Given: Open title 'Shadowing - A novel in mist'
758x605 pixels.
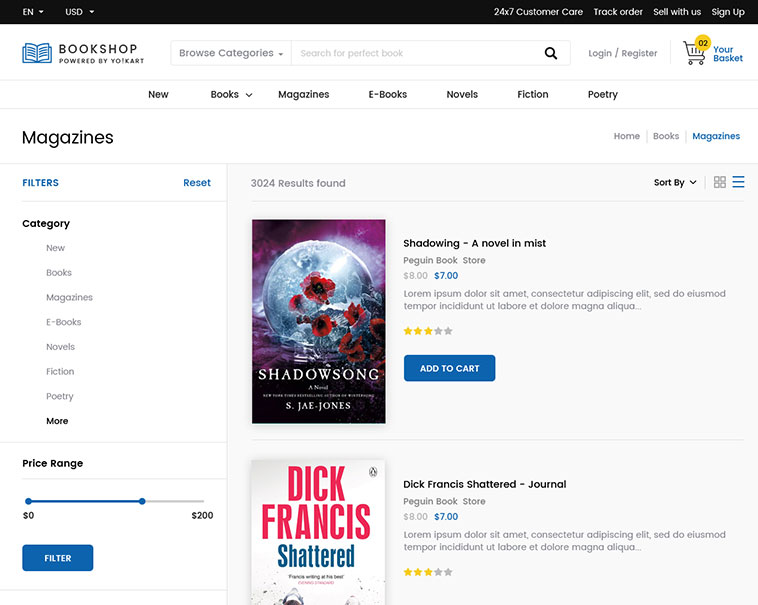Looking at the screenshot, I should (x=474, y=243).
